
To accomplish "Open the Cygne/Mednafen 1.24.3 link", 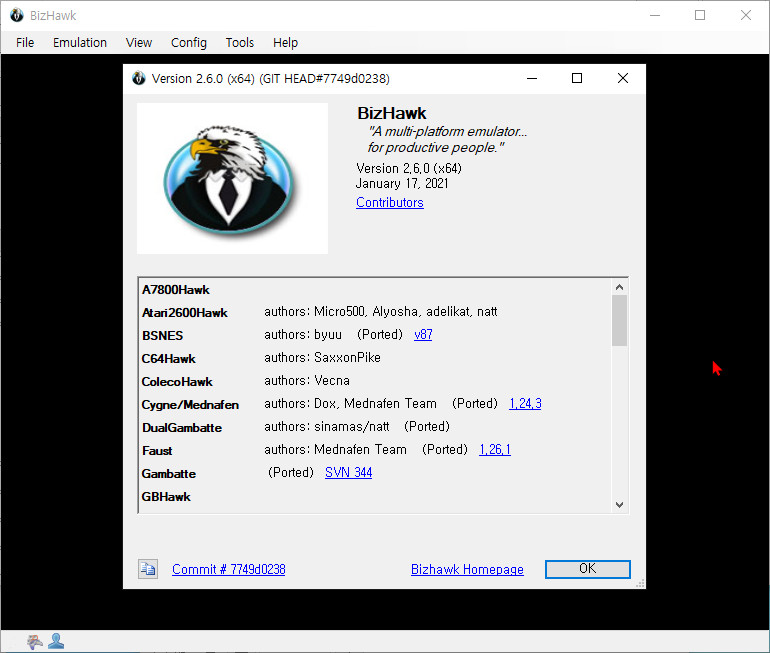I will (525, 404).
